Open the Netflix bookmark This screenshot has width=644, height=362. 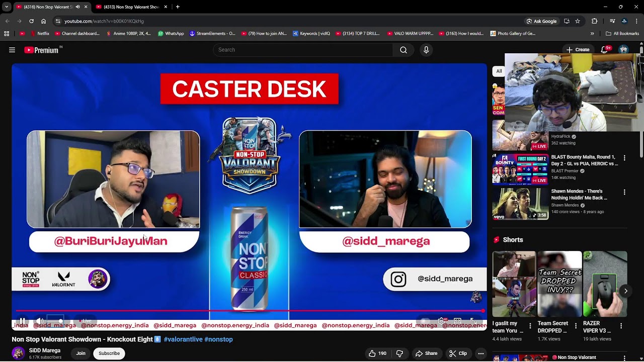pos(40,34)
